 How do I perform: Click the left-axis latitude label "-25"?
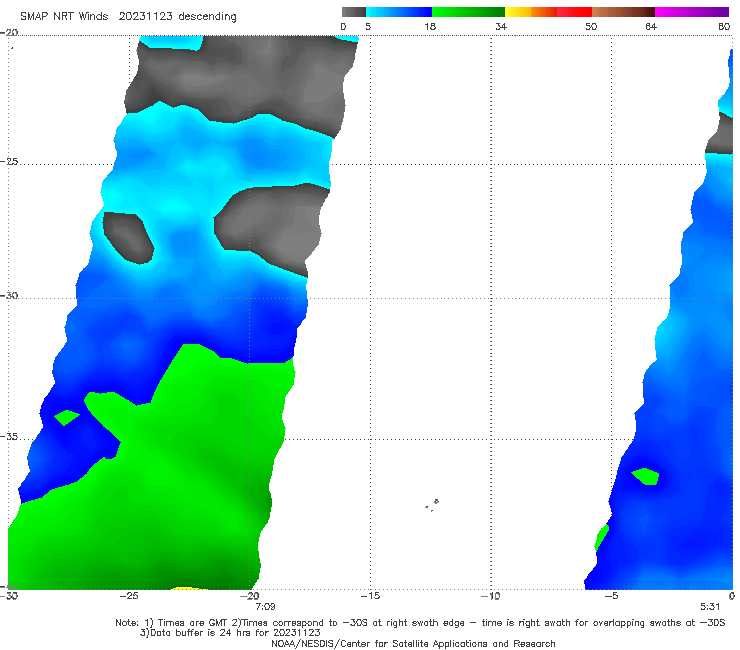[9, 162]
